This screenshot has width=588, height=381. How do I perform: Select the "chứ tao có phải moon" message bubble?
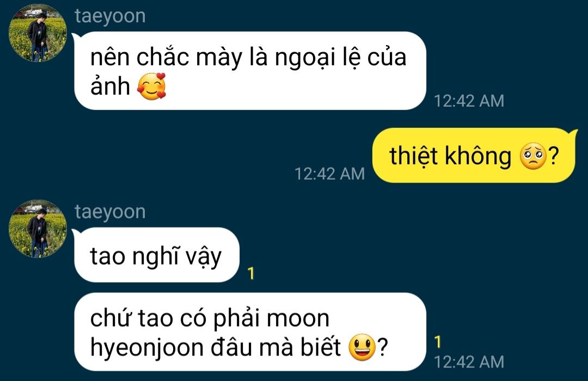pos(250,332)
